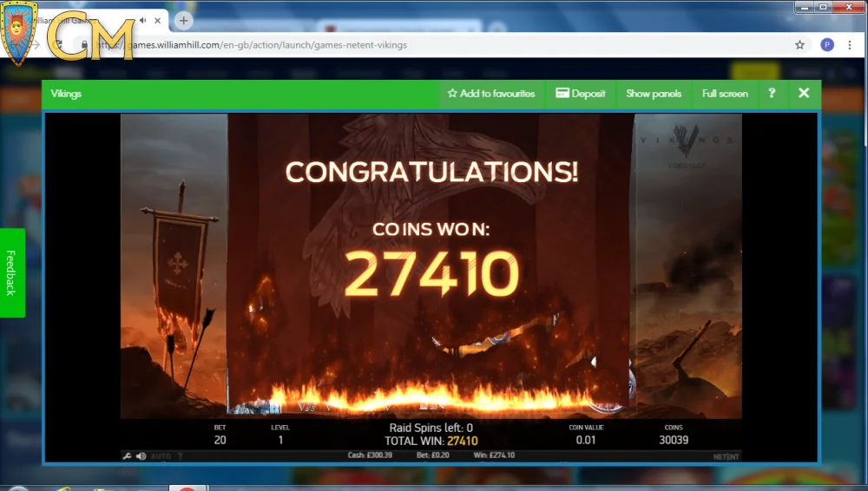Open game settings wrench icon
This screenshot has width=868, height=491.
tap(127, 456)
